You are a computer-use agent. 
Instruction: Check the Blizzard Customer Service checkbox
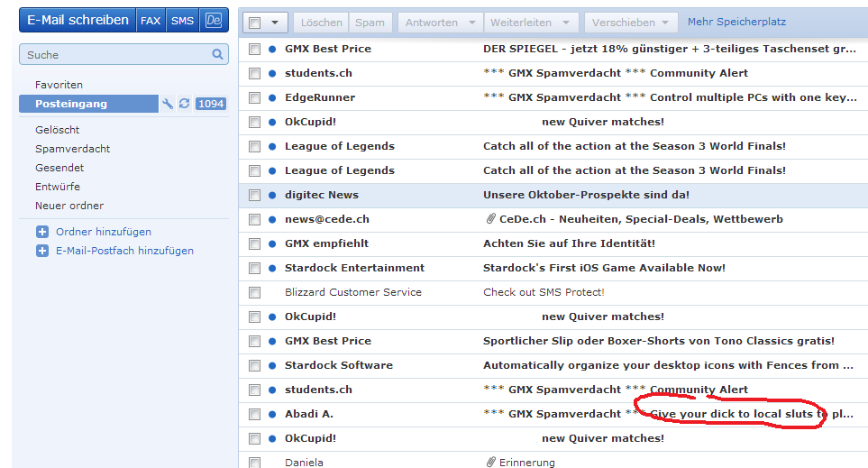(255, 292)
